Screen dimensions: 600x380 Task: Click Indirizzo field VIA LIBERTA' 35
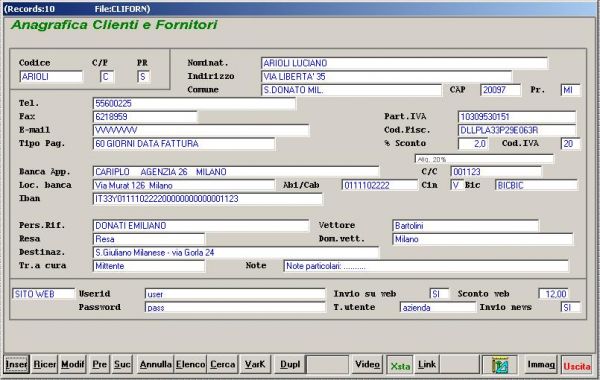386,77
